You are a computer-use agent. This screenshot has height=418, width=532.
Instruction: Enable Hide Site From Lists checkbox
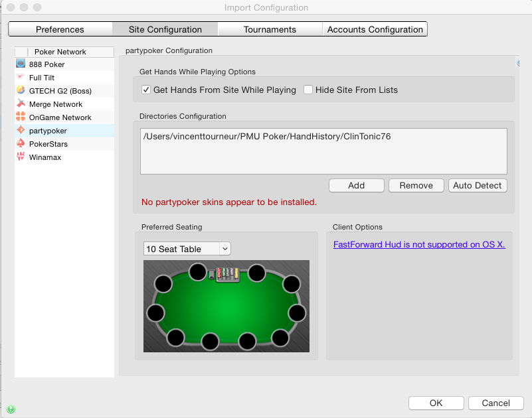click(308, 90)
